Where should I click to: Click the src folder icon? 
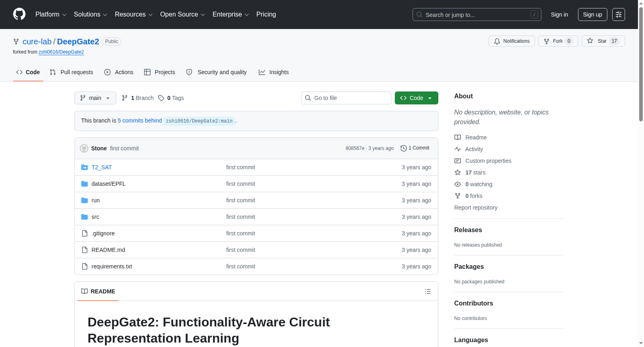85,217
